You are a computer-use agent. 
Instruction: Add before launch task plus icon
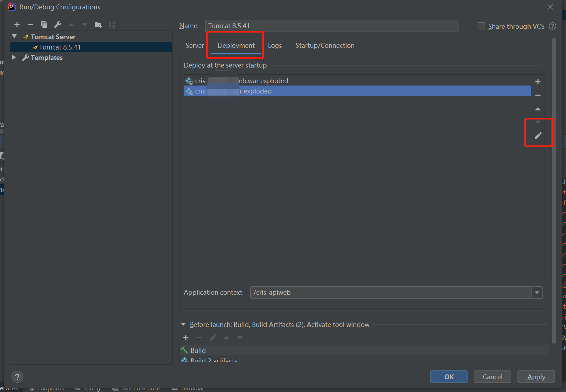pos(186,338)
